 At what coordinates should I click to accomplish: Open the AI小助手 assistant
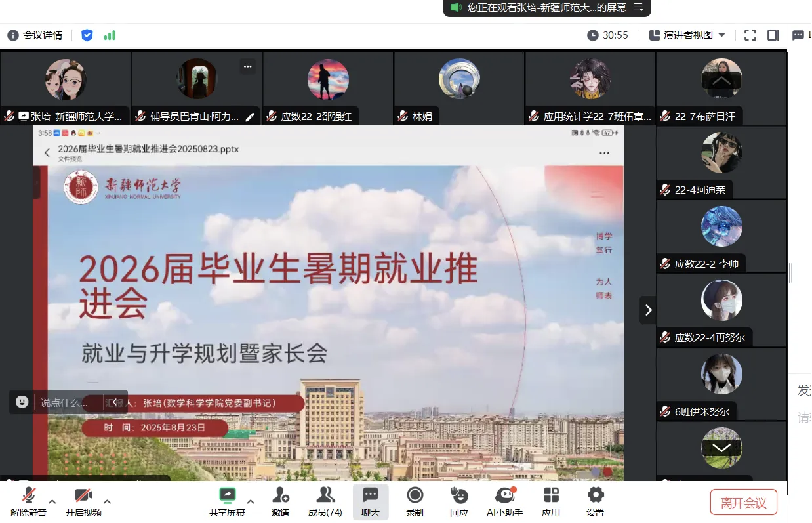click(x=504, y=502)
